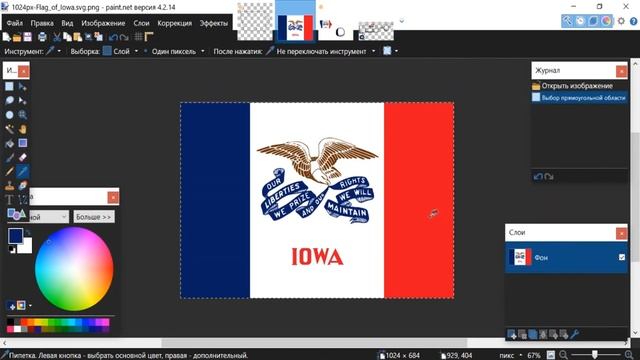This screenshot has height=360, width=640.
Task: Expand the image list arrow
Action: (402, 21)
